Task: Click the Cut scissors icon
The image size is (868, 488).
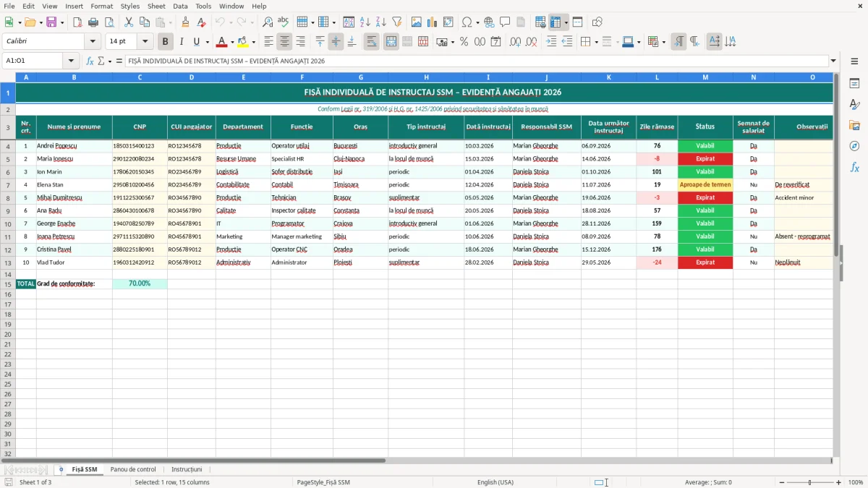Action: click(x=129, y=22)
